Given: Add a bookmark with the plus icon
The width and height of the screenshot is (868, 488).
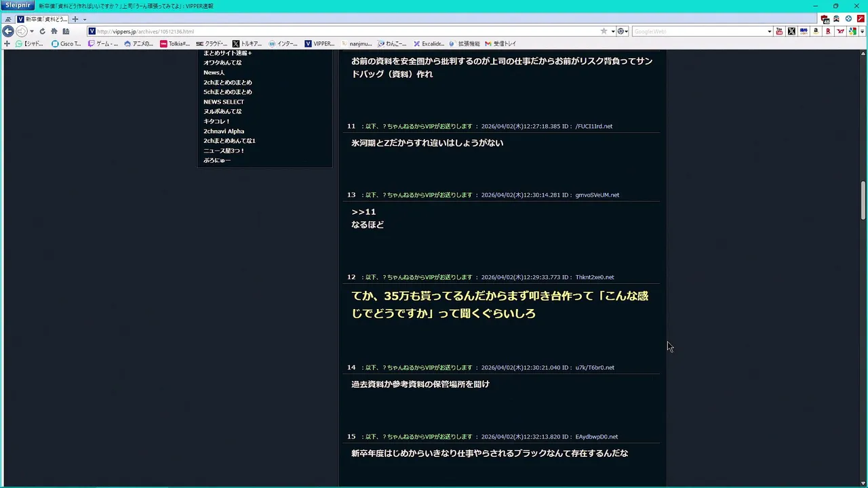Looking at the screenshot, I should [7, 43].
